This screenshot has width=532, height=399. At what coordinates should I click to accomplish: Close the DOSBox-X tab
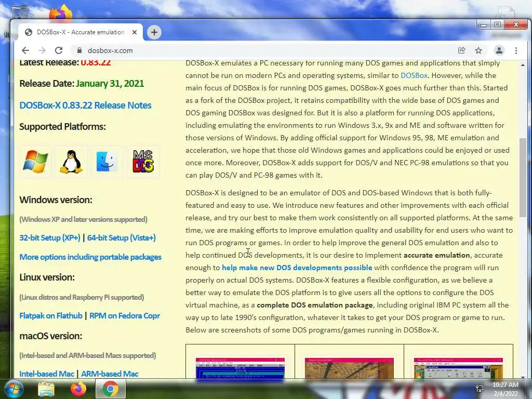[135, 32]
